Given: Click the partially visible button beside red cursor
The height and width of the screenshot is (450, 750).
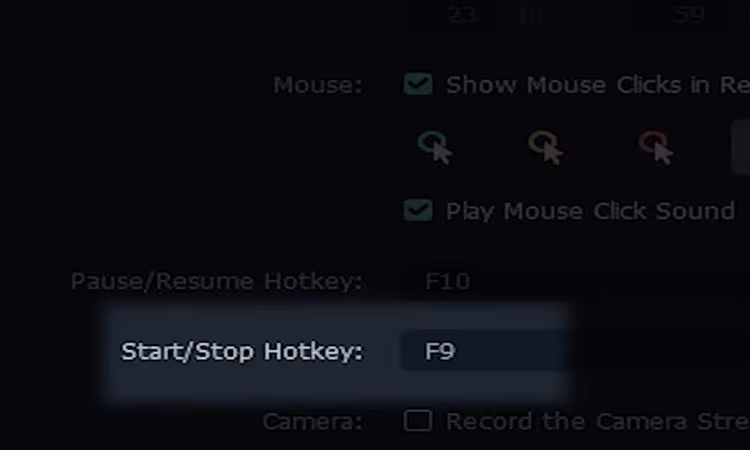Looking at the screenshot, I should pyautogui.click(x=740, y=147).
